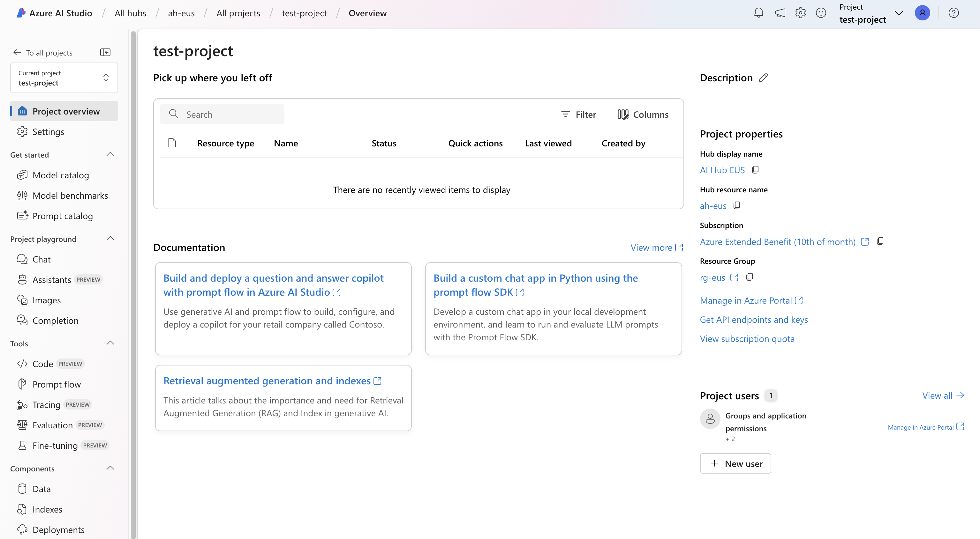Open rg-eus external link icon
Image resolution: width=980 pixels, height=539 pixels.
(734, 277)
